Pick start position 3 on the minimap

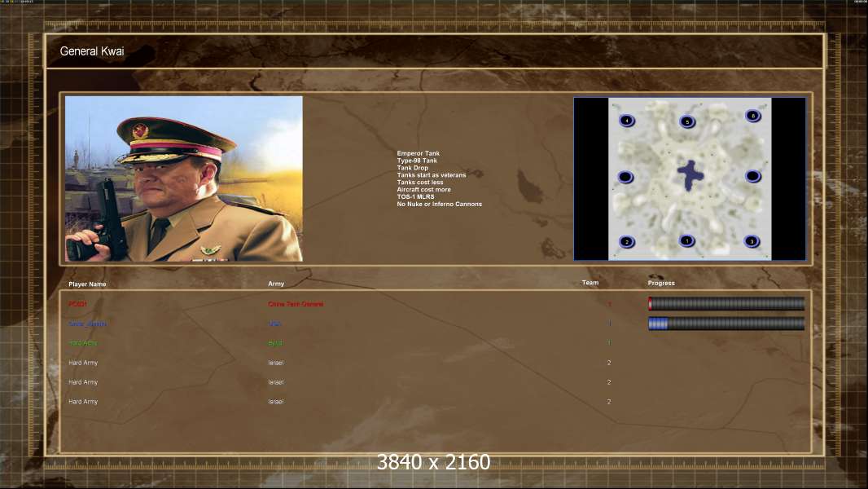point(752,241)
